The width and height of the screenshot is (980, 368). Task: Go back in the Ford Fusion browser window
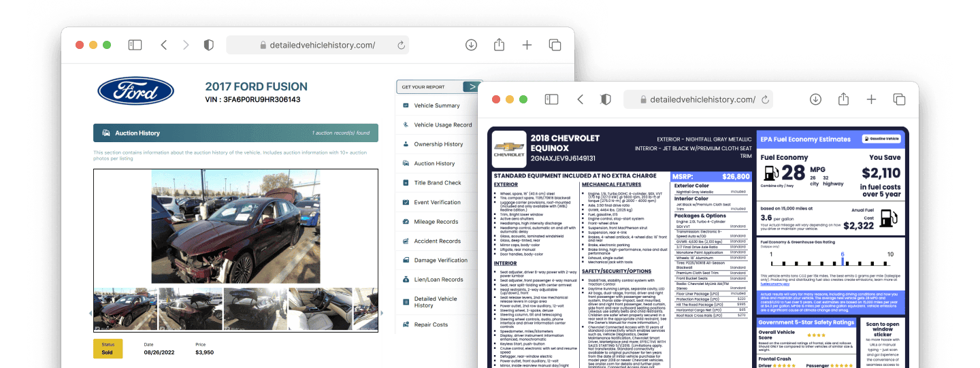tap(163, 45)
